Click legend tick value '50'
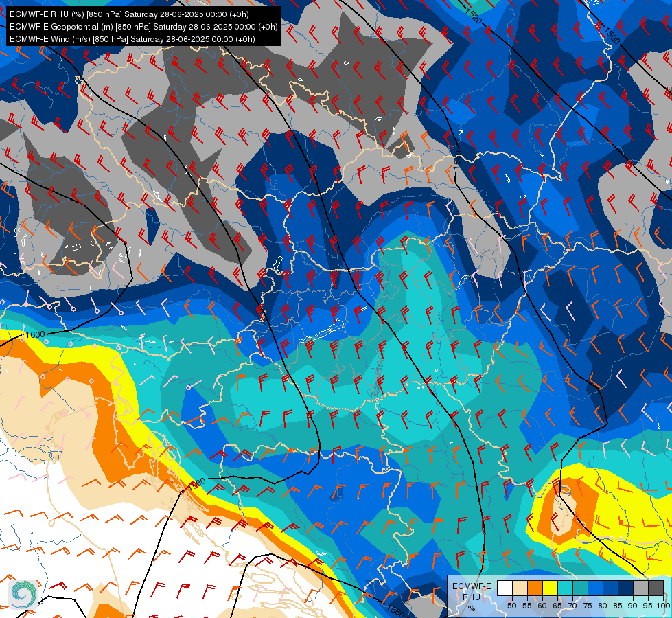Image resolution: width=672 pixels, height=618 pixels. point(511,606)
